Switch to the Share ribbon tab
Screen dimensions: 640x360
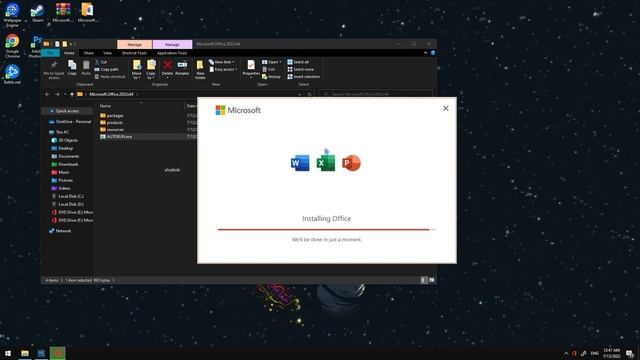pyautogui.click(x=89, y=53)
